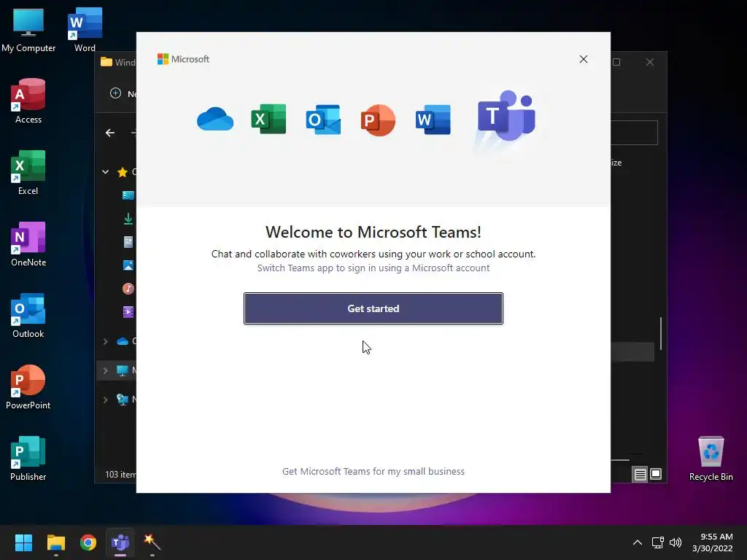Open Documents folder in Explorer sidebar
This screenshot has width=747, height=560.
pyautogui.click(x=128, y=242)
